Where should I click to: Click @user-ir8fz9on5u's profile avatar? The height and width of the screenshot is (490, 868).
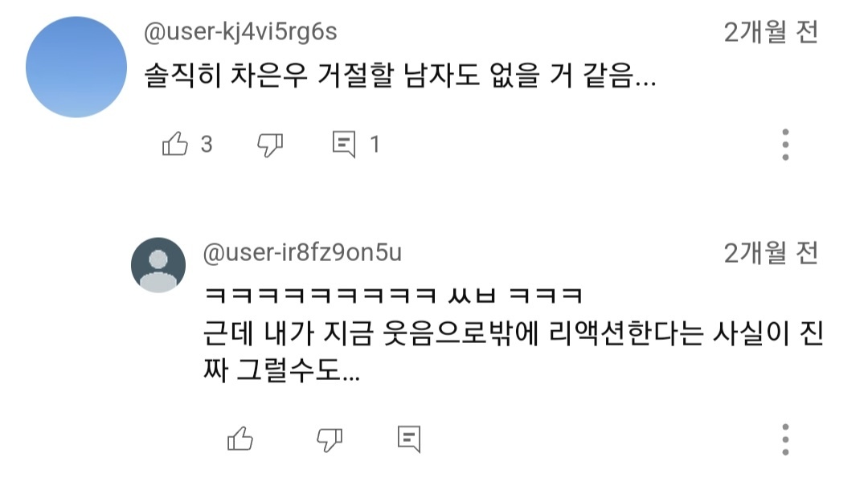click(158, 265)
